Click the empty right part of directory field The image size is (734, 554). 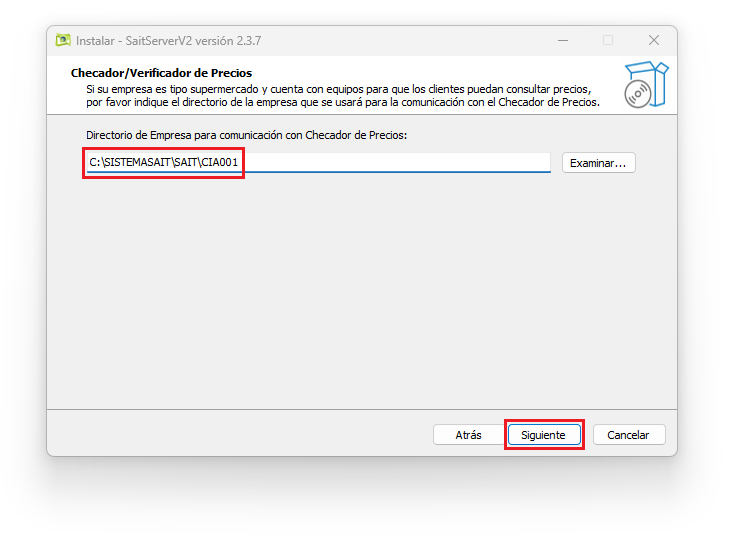(x=400, y=162)
